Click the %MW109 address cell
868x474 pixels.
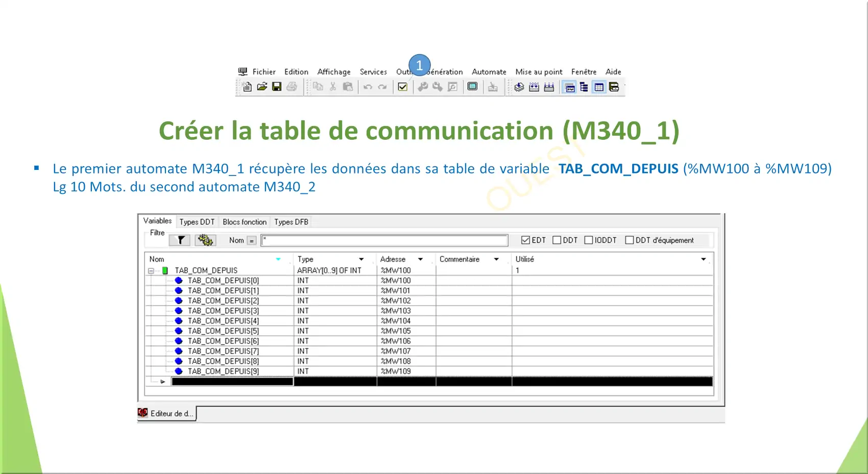[x=406, y=371]
